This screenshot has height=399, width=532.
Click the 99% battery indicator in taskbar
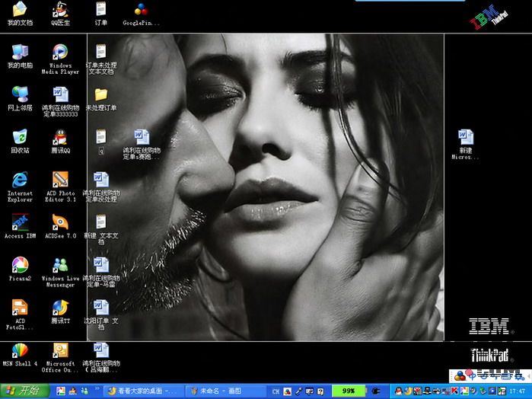coord(349,391)
